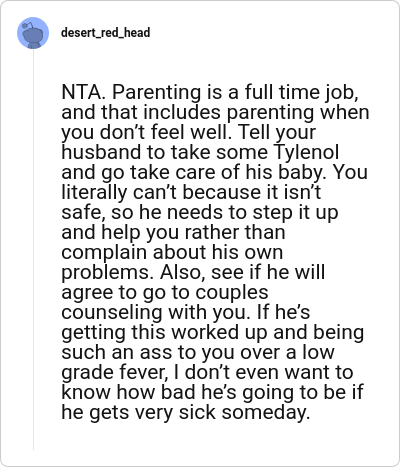
Task: Select the word "getting" in the comment
Action: tap(93, 332)
